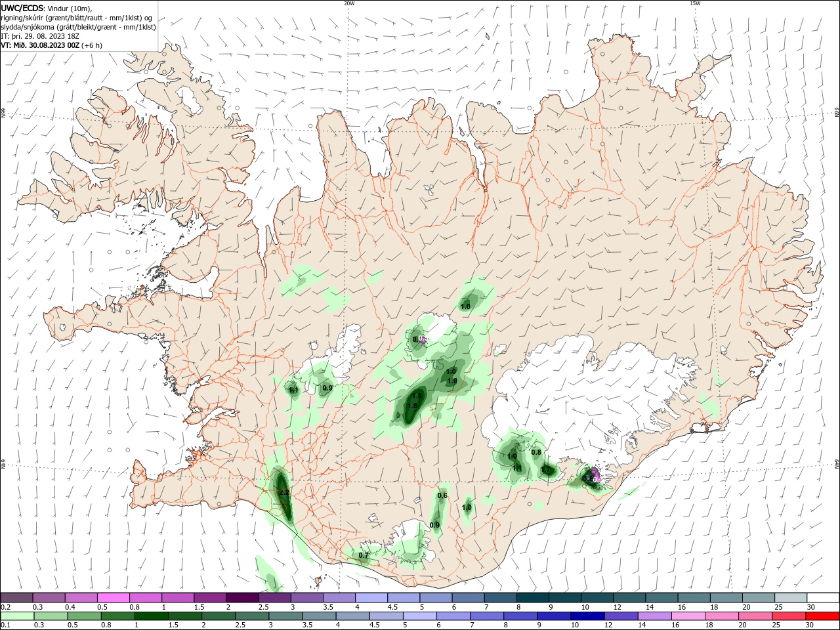Select the upper-row legend swatch between 12 and 14

coord(630,598)
